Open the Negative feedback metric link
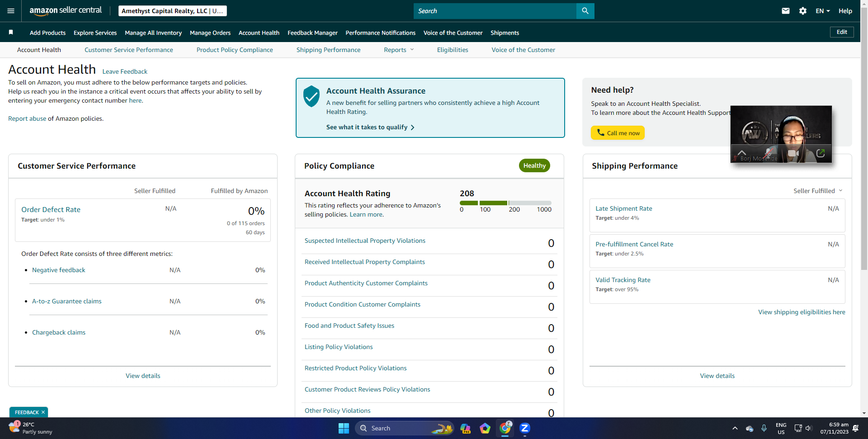The width and height of the screenshot is (868, 439). [59, 270]
